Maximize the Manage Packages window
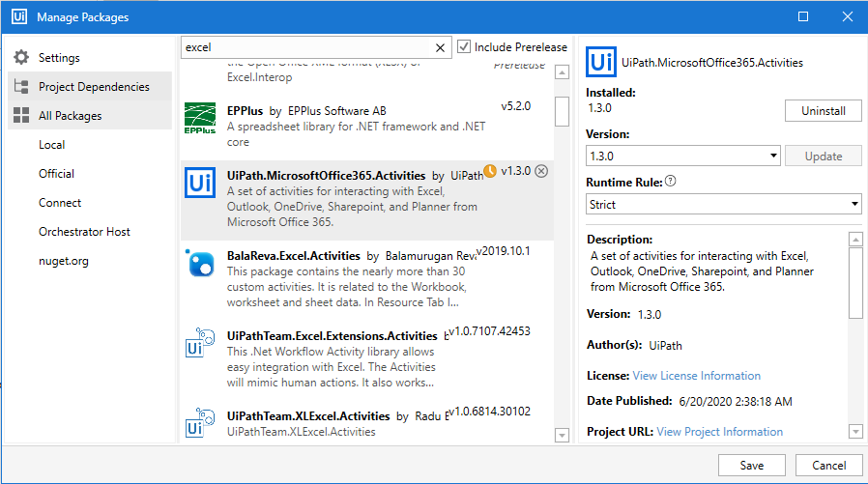Screen dimensions: 868x484 pyautogui.click(x=803, y=16)
